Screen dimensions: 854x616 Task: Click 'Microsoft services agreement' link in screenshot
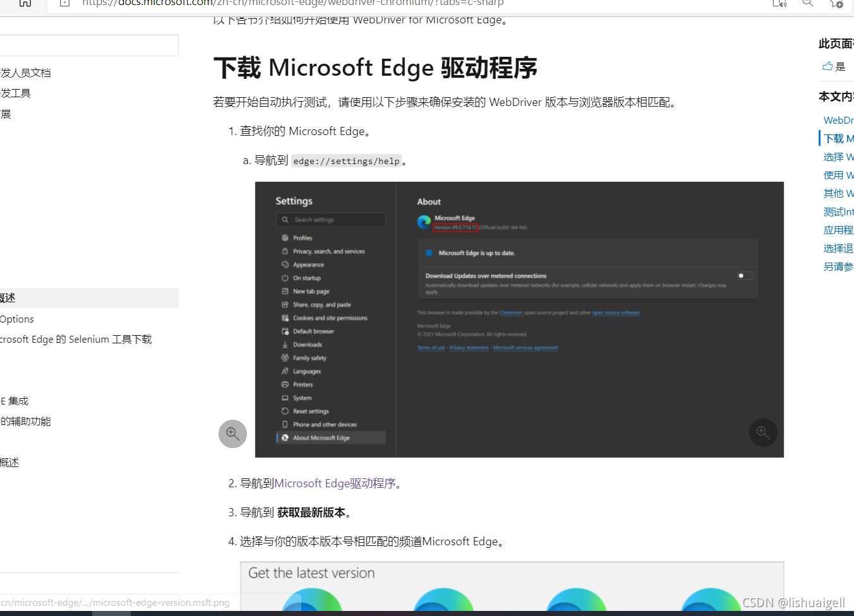526,347
